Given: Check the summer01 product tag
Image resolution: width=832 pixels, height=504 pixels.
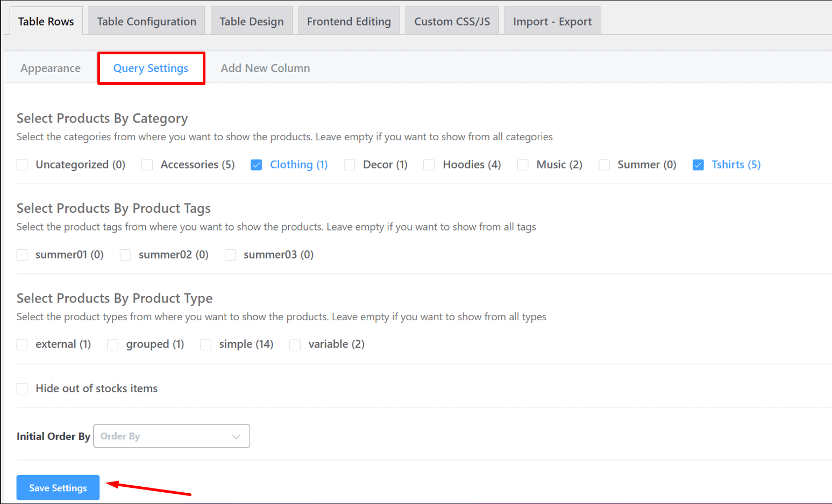Looking at the screenshot, I should click(x=22, y=255).
